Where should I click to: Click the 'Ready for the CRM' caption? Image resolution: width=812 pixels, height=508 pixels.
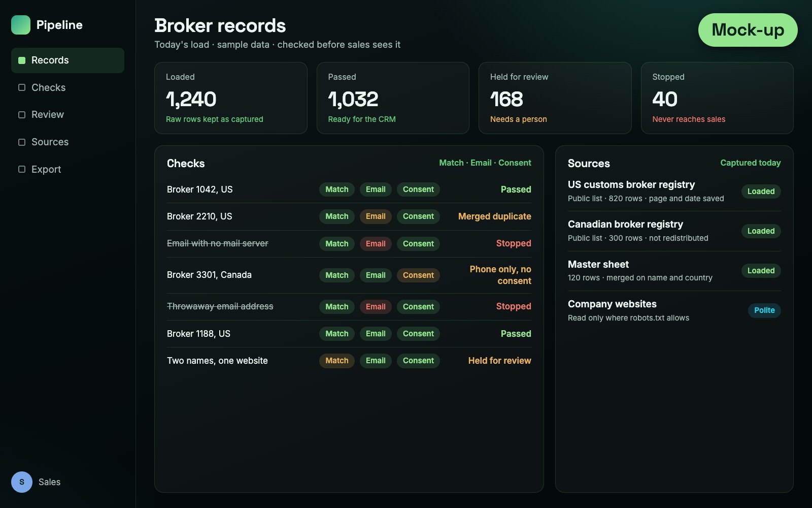362,119
